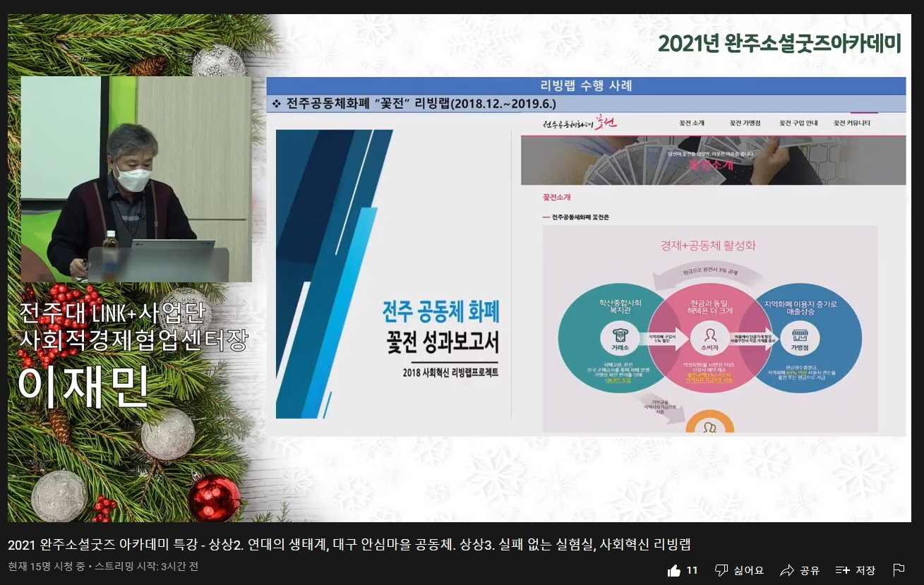
Task: Select the 꽃전 가맹점 tab
Action: point(745,123)
